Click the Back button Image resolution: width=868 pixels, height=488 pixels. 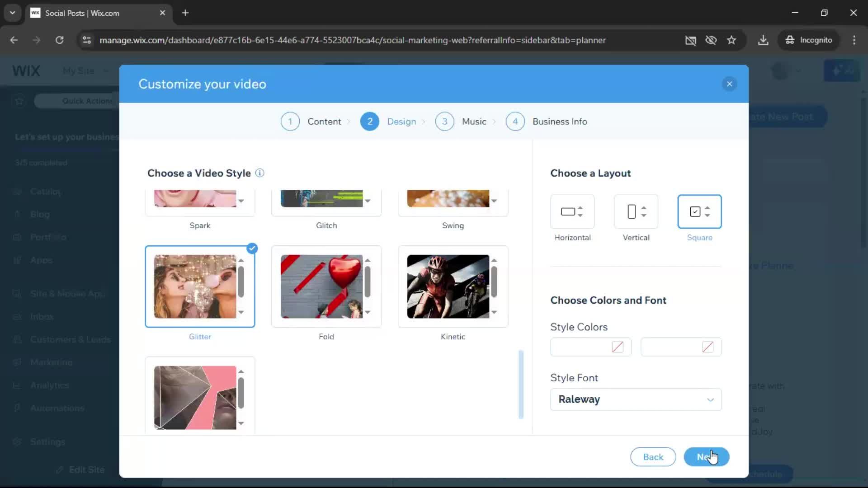[653, 457]
